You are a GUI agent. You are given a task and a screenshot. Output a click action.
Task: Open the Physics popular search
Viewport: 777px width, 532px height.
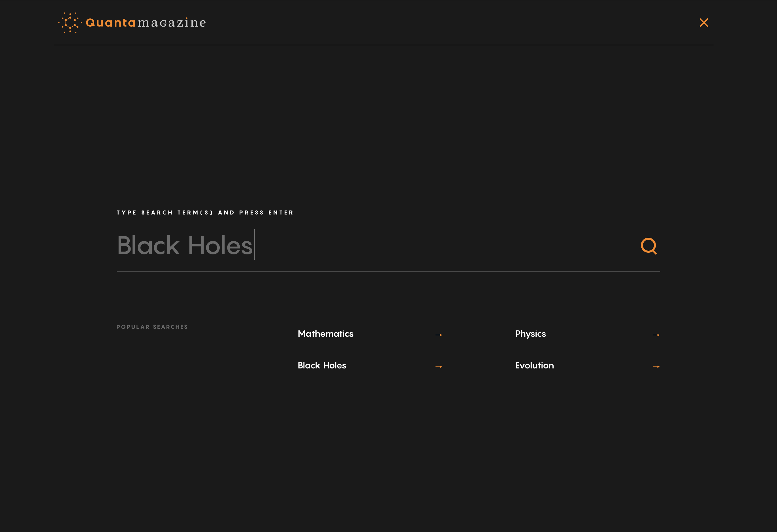(x=530, y=334)
